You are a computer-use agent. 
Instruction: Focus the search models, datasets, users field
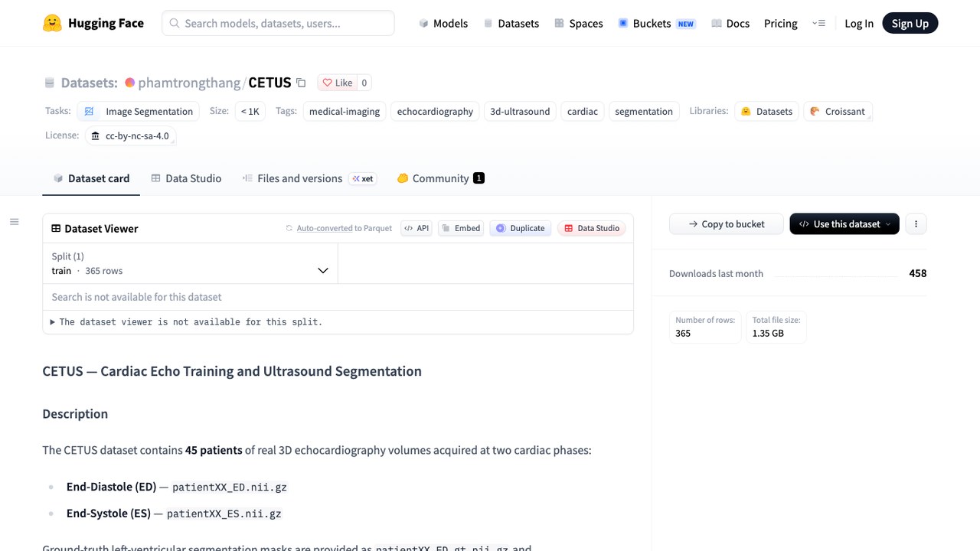click(278, 23)
